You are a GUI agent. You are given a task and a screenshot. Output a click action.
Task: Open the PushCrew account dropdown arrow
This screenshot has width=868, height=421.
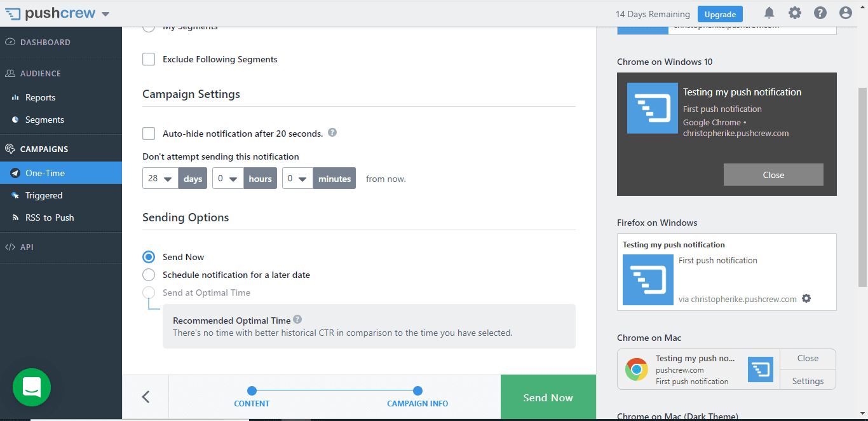click(105, 15)
